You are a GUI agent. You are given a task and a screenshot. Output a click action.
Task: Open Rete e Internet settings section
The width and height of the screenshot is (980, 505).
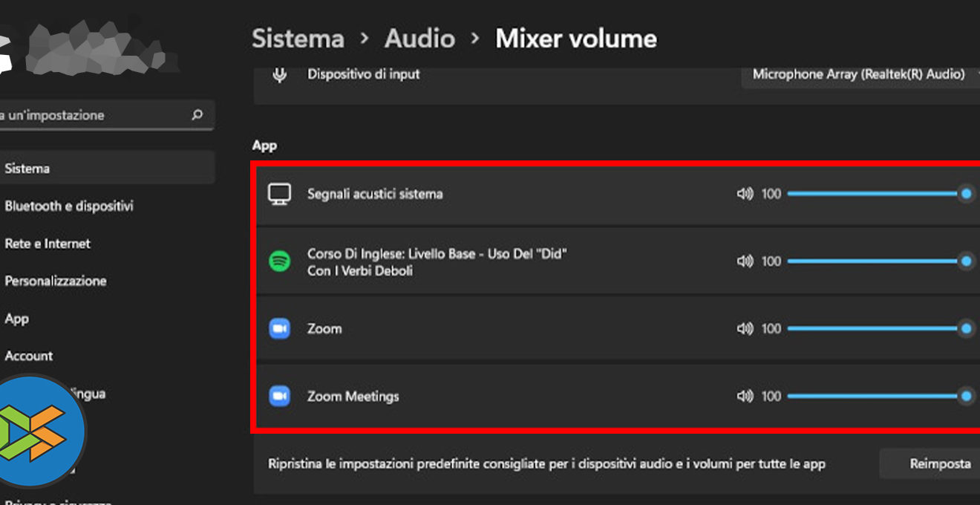(x=48, y=244)
